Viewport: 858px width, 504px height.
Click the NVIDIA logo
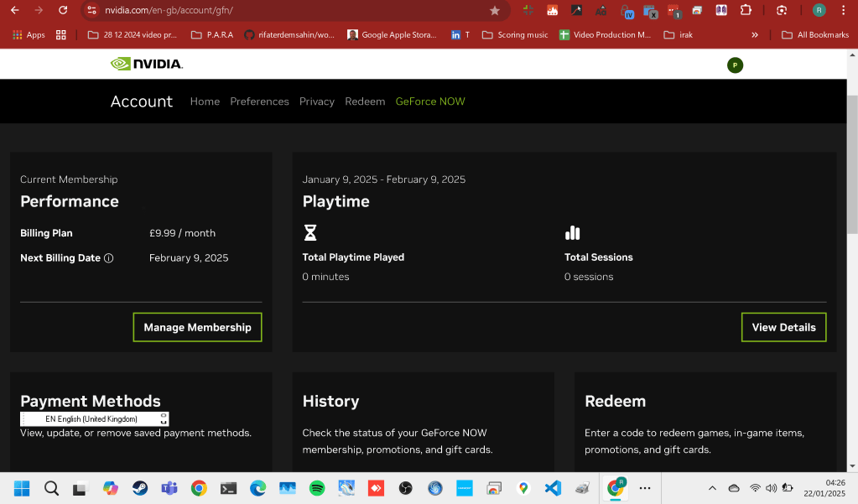tap(147, 64)
